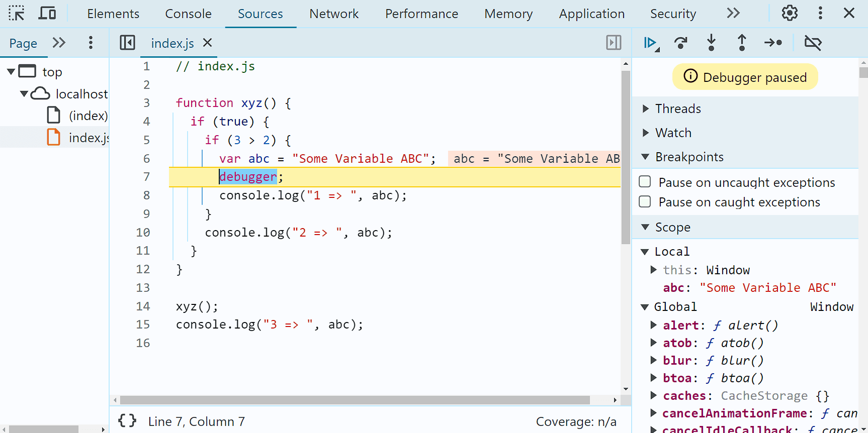Open the Network tab

click(x=334, y=14)
